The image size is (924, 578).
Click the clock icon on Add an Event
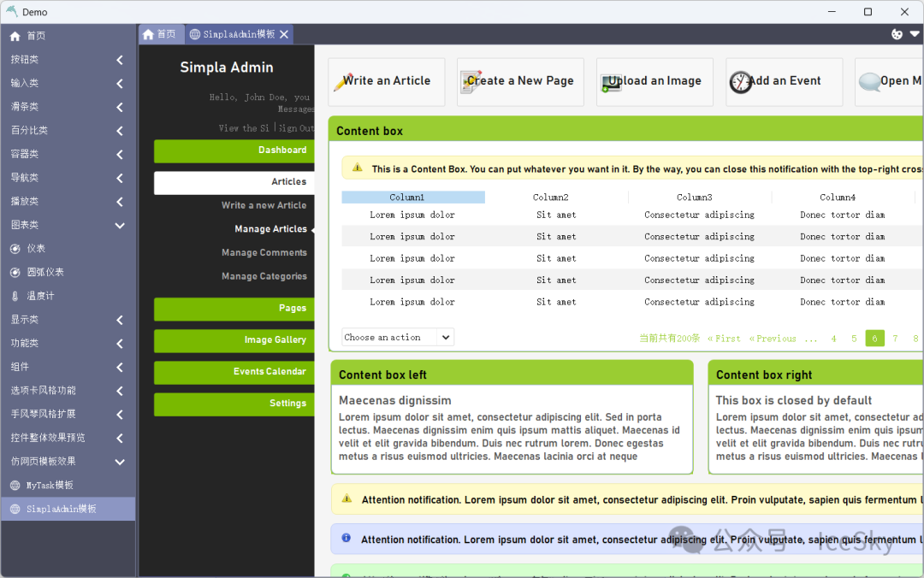tap(740, 82)
